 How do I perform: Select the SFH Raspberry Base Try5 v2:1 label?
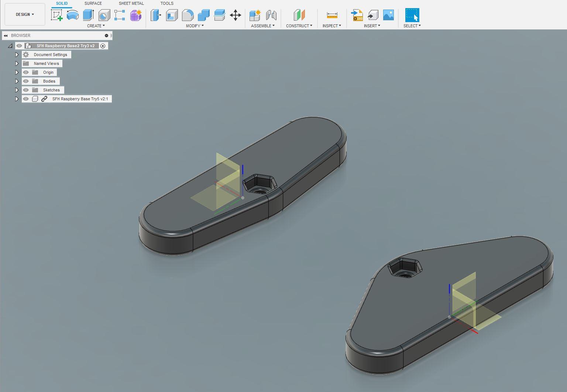click(80, 99)
